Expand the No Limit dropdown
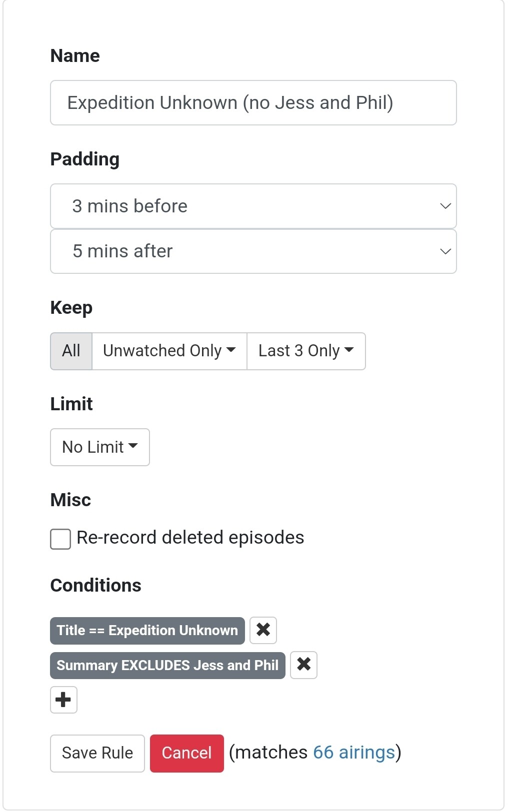Image resolution: width=509 pixels, height=812 pixels. (x=99, y=447)
